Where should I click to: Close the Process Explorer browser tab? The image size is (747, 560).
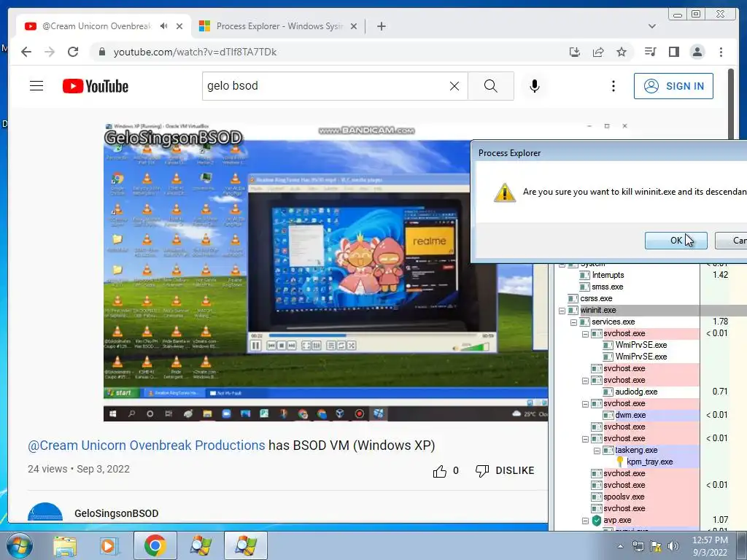click(354, 26)
